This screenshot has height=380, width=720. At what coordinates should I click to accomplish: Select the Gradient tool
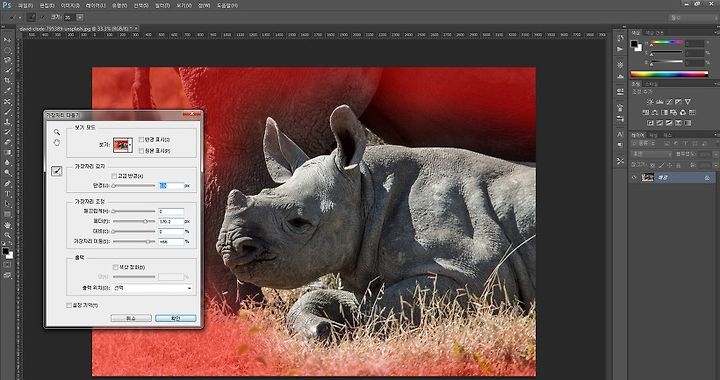7,152
